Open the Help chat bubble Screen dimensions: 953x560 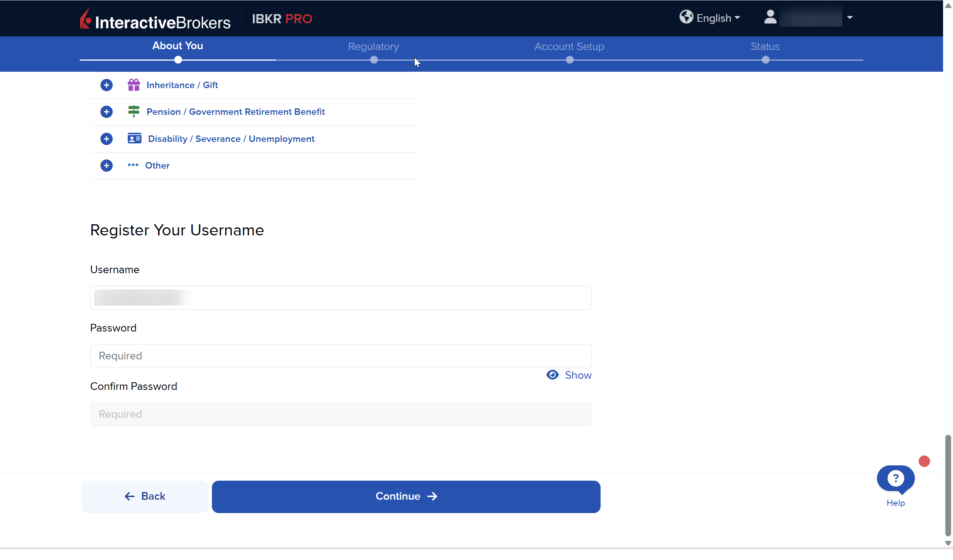click(x=895, y=479)
